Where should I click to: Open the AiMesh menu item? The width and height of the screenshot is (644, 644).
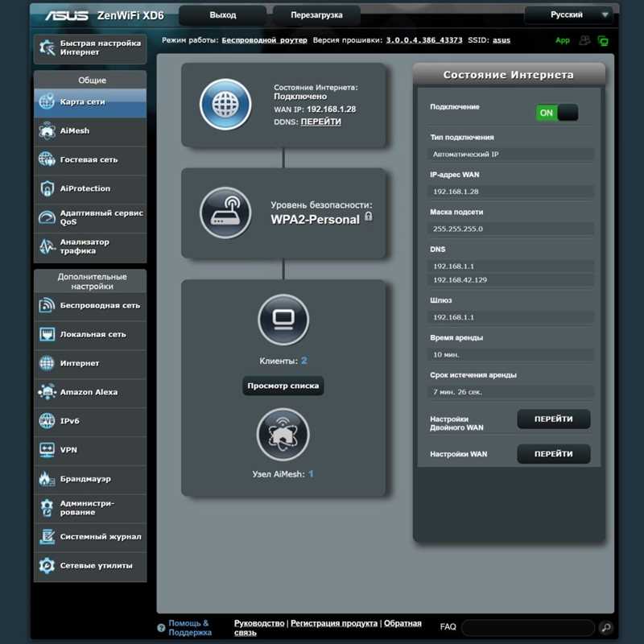90,131
